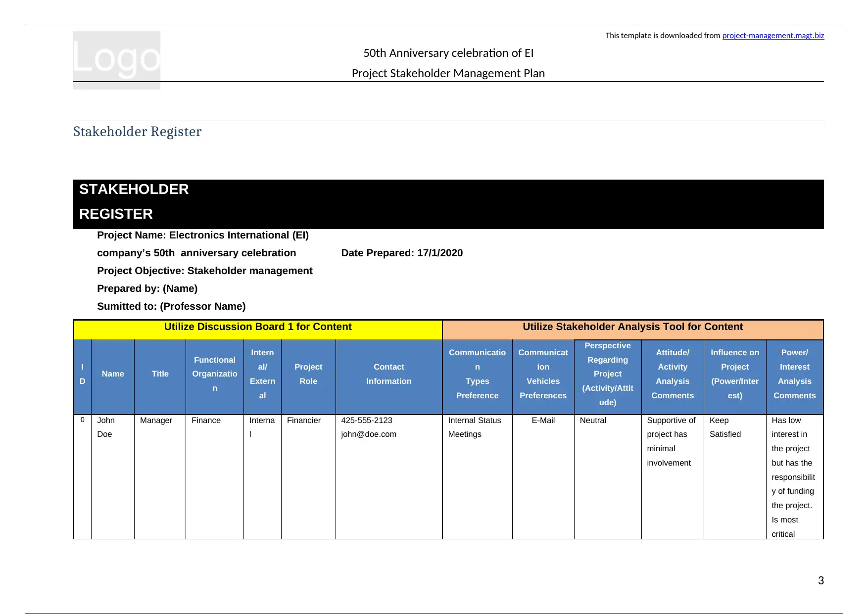Select the Supportive of project comment cell
The image size is (868, 614).
pos(673,476)
